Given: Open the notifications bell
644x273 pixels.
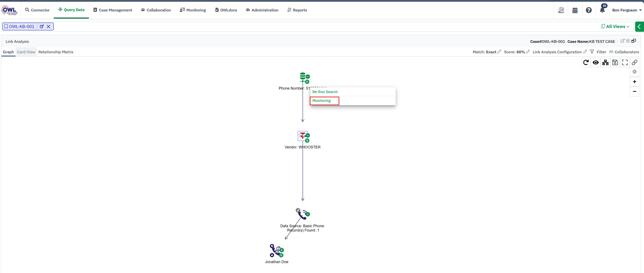Looking at the screenshot, I should point(602,10).
